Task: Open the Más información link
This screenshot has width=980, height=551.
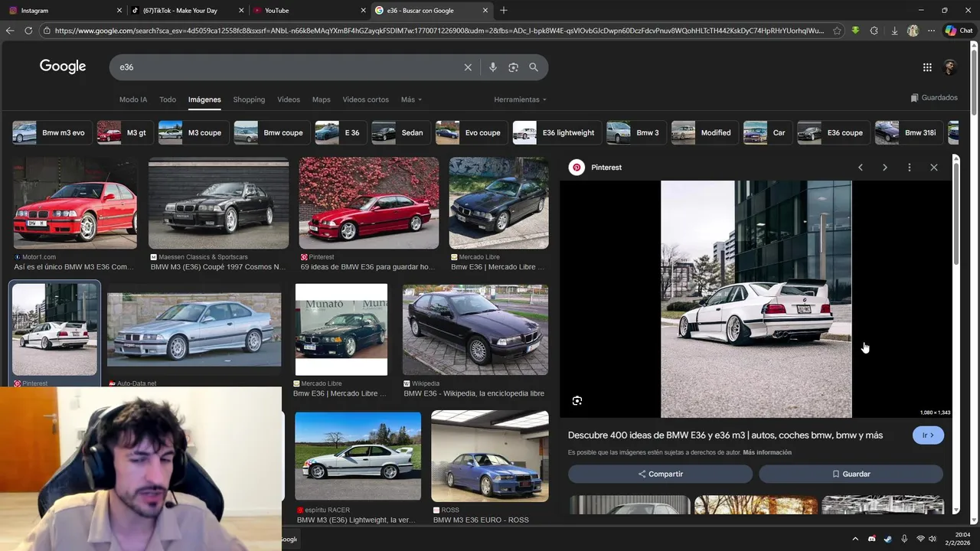Action: 767,452
